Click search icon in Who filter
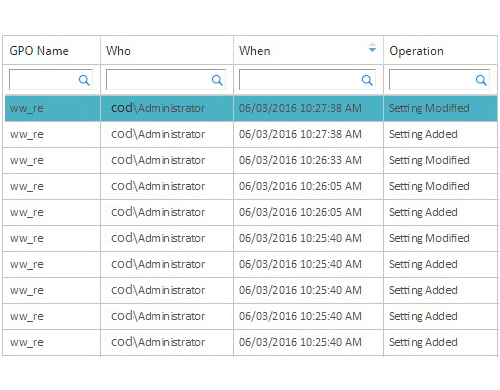The width and height of the screenshot is (500, 390). (x=217, y=80)
